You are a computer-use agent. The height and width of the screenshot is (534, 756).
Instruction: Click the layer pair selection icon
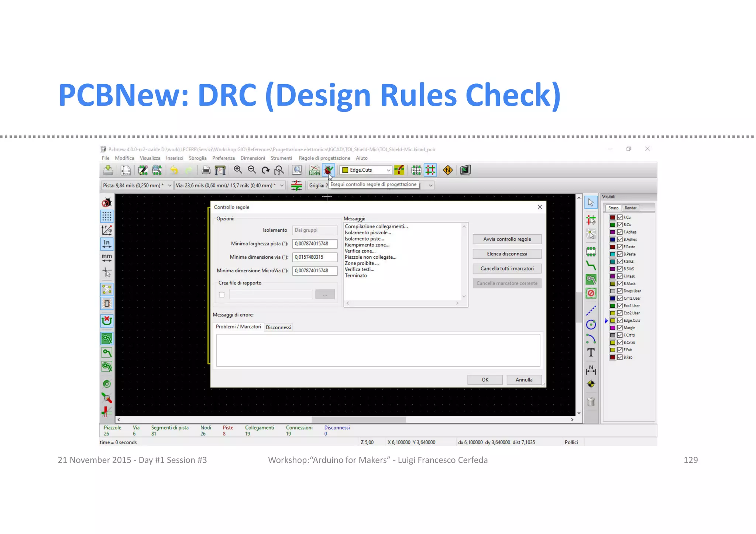(399, 170)
